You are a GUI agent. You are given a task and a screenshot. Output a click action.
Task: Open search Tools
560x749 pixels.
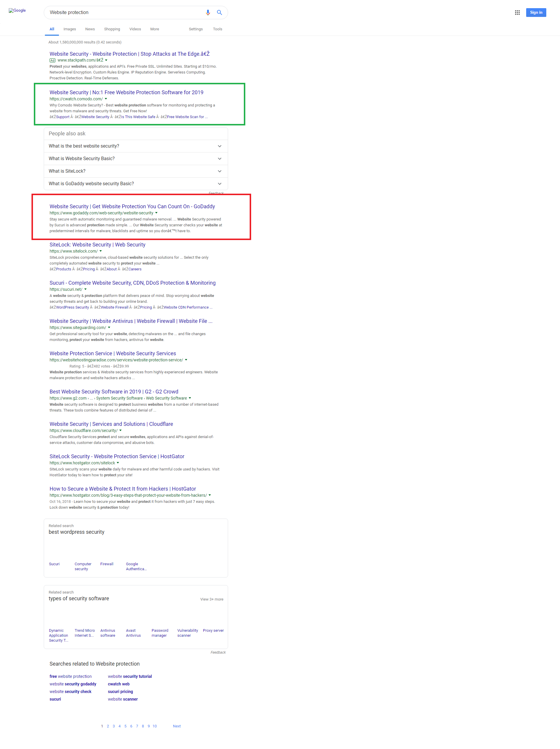tap(217, 29)
